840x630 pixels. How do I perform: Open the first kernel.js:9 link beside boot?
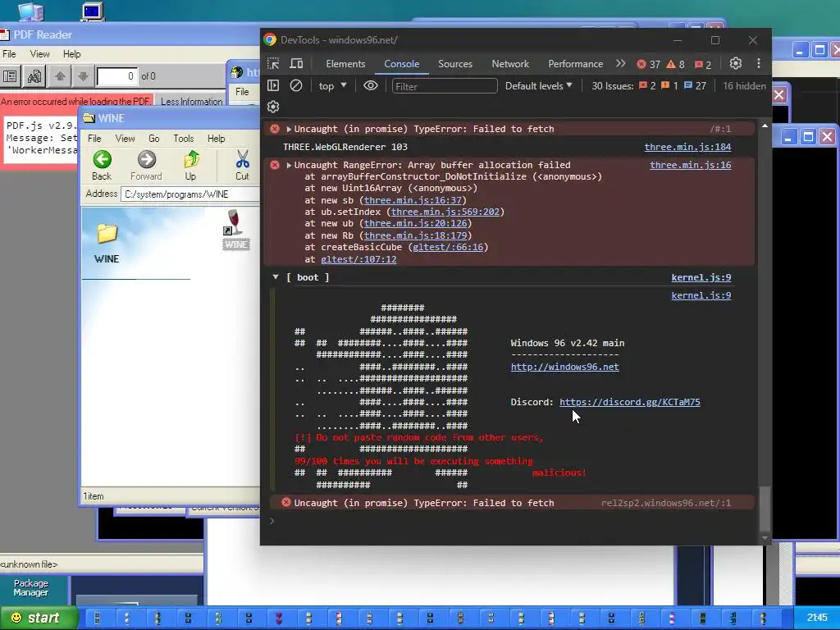click(x=701, y=277)
